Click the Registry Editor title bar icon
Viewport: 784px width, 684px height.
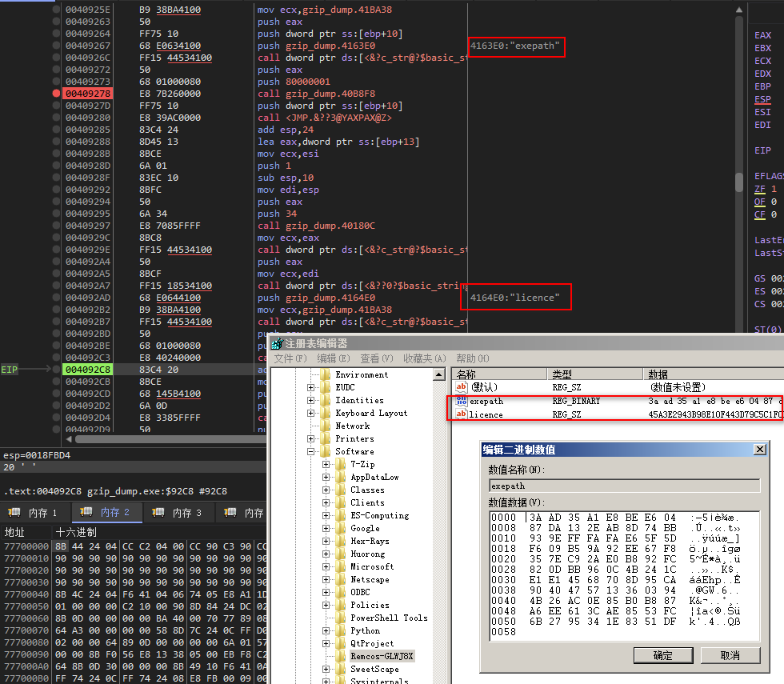tap(278, 343)
